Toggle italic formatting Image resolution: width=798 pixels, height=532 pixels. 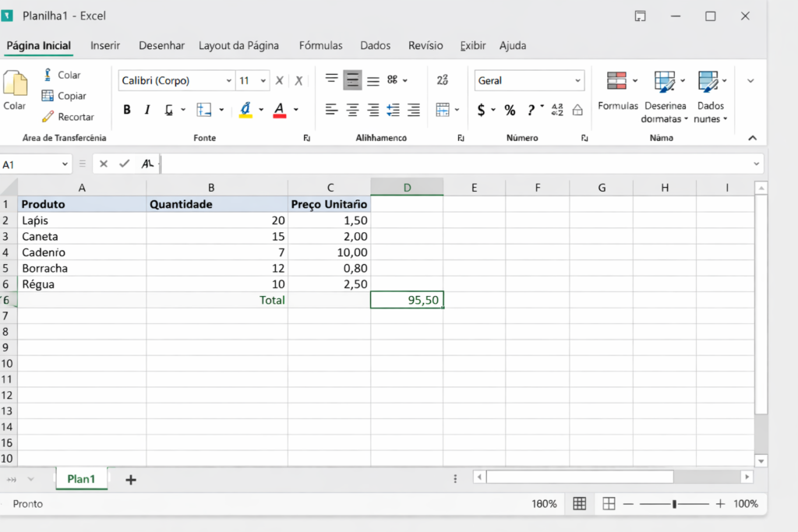147,110
